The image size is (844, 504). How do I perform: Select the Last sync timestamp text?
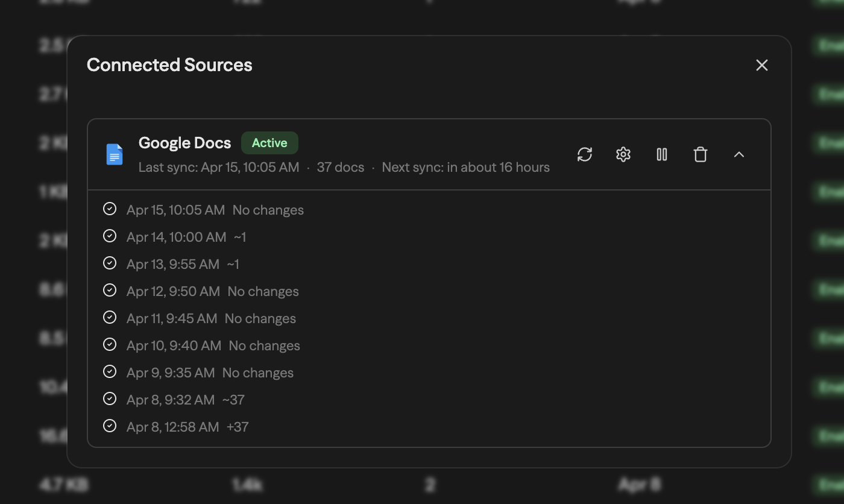(219, 167)
